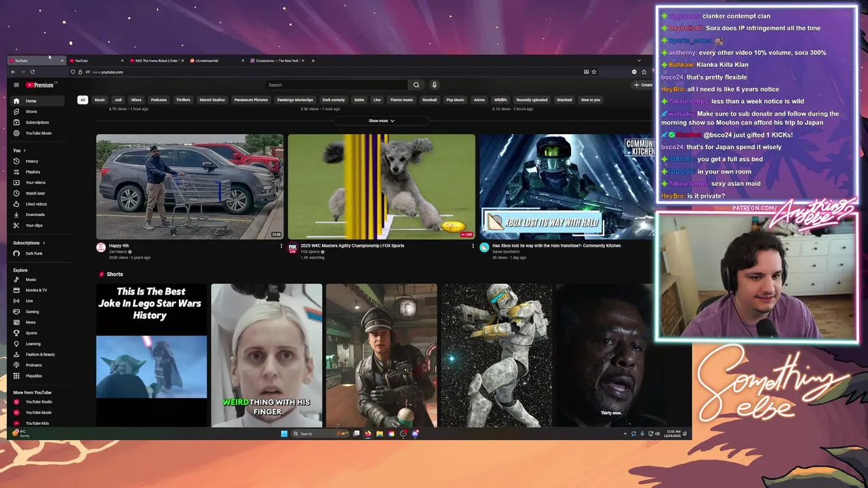Open Learning in the Explore section
The height and width of the screenshot is (488, 868).
point(38,344)
